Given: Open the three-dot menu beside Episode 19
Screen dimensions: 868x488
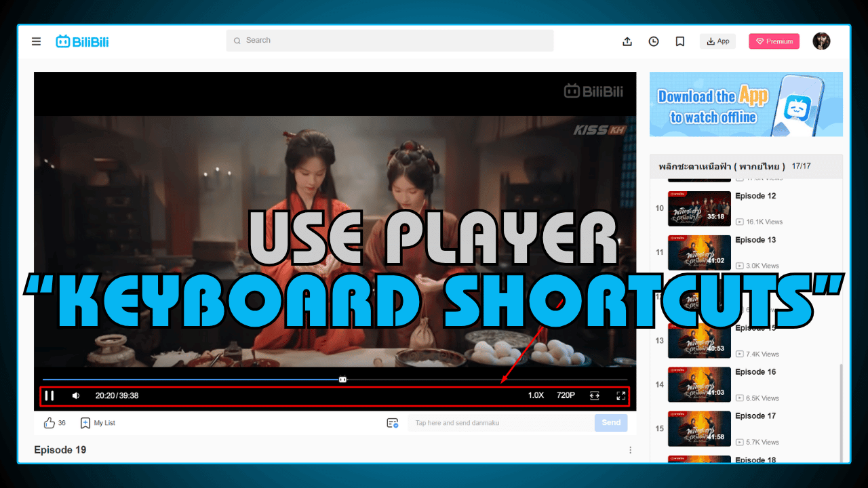Looking at the screenshot, I should pos(630,450).
